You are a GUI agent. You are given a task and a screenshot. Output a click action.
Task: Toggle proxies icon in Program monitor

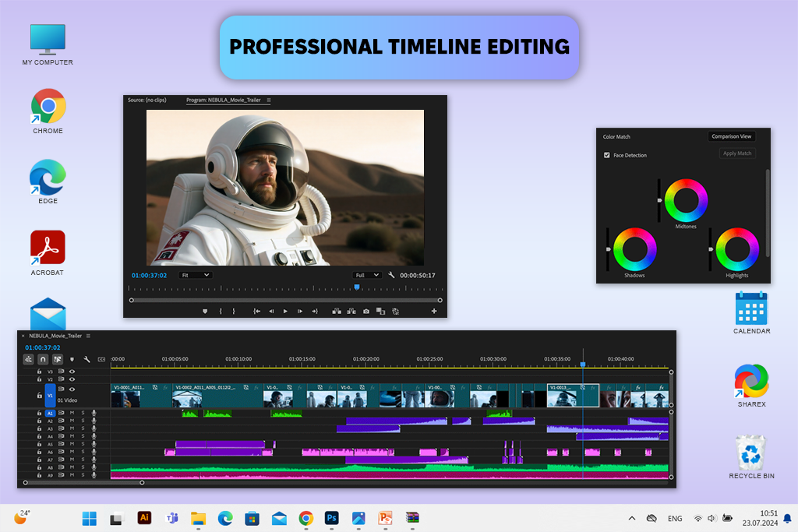(395, 312)
